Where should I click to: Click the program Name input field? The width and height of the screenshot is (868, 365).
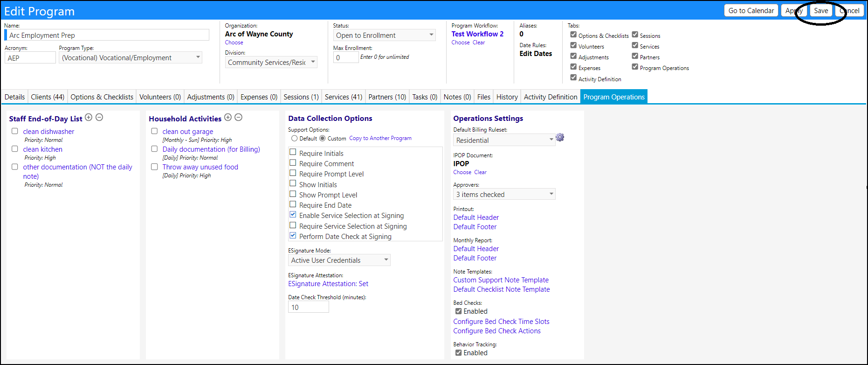[x=107, y=35]
